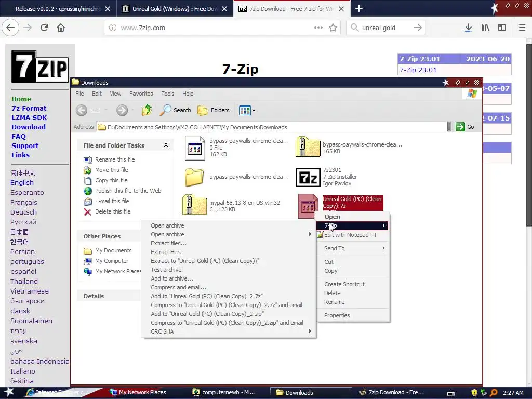
Task: Switch to the Unreal Gold (Windows) tab
Action: [x=175, y=9]
